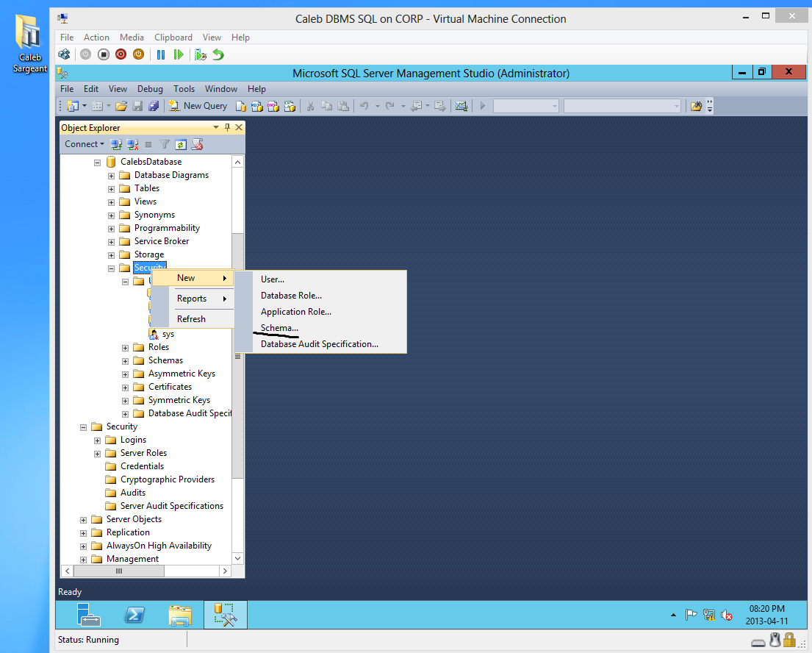Screen dimensions: 812x653
Task: Open PowerShell from the taskbar
Action: (134, 615)
